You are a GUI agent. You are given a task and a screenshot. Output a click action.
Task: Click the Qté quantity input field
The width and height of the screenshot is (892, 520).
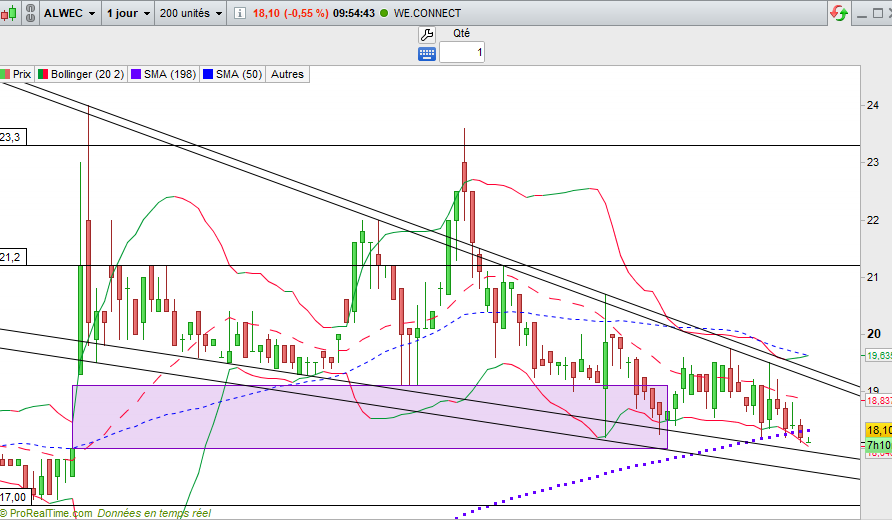(x=462, y=53)
